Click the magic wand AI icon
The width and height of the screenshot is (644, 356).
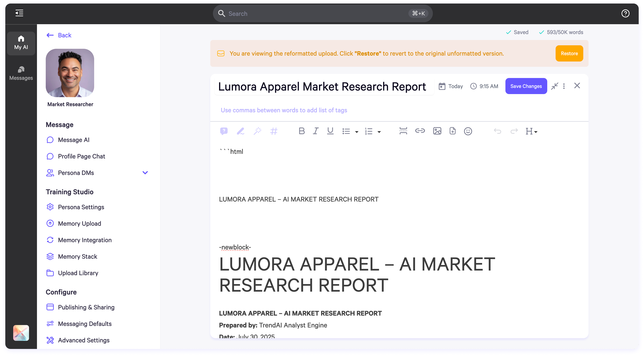pos(257,131)
